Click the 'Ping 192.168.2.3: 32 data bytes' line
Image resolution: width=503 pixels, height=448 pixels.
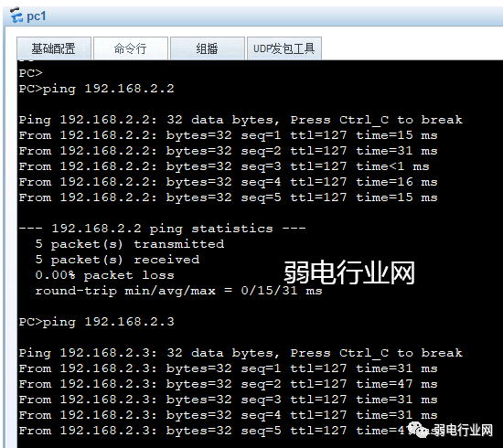tap(241, 353)
